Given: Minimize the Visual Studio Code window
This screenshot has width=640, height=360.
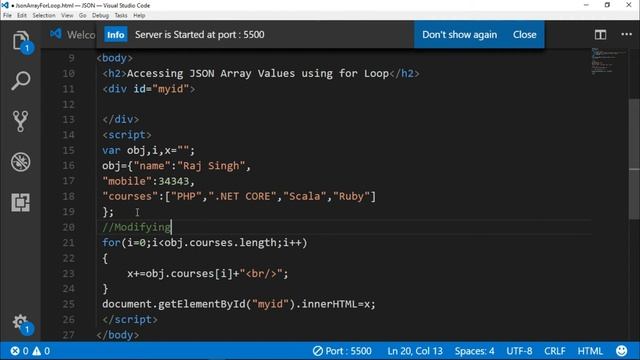Looking at the screenshot, I should [x=587, y=5].
